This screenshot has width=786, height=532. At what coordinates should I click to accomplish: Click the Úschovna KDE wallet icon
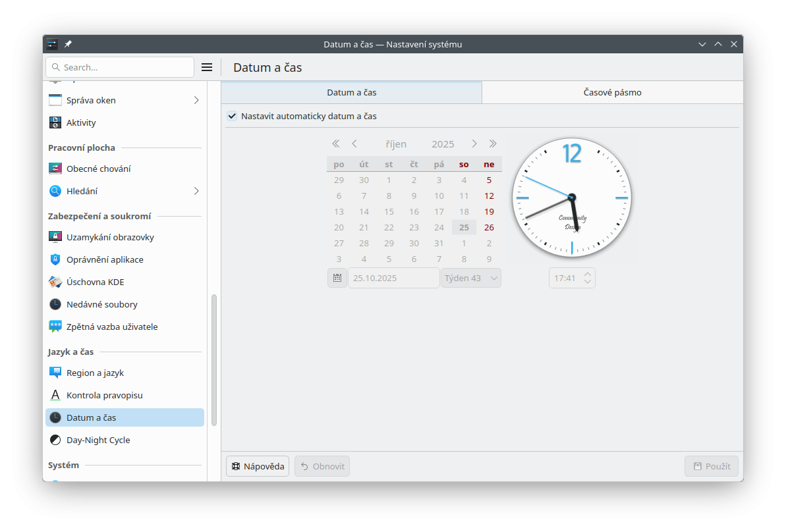55,282
